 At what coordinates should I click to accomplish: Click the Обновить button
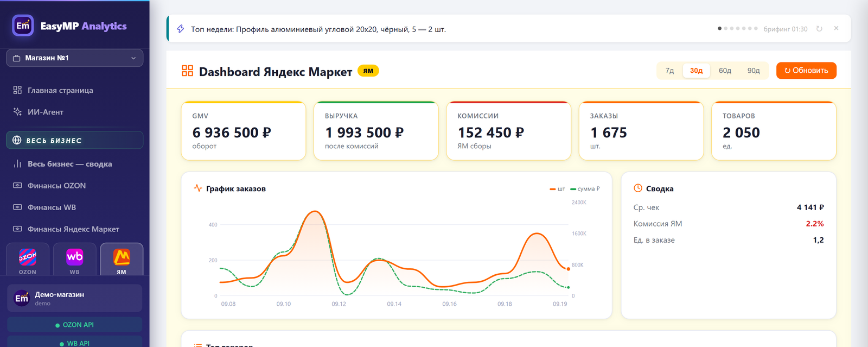coord(806,71)
